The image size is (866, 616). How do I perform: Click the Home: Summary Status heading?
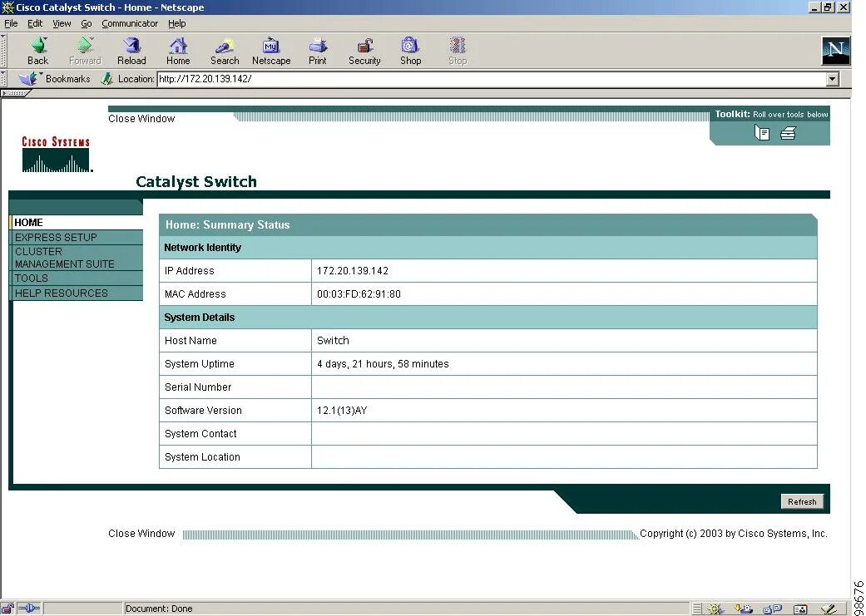228,224
